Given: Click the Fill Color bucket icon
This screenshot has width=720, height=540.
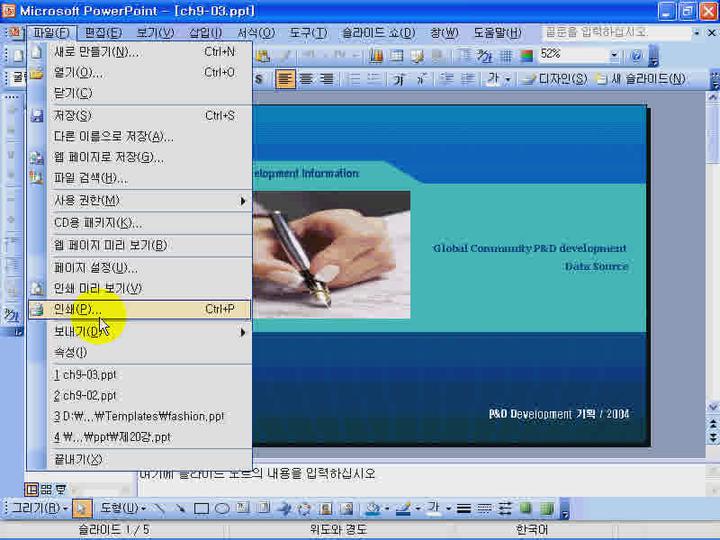Looking at the screenshot, I should click(372, 508).
